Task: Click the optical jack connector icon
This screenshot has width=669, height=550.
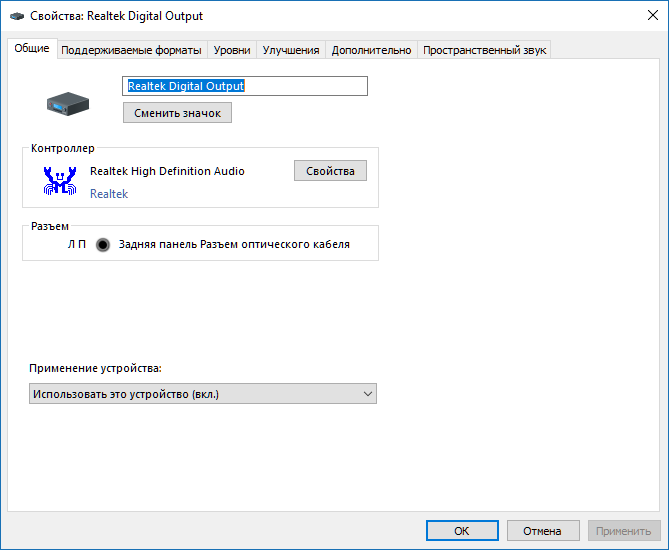Action: (x=103, y=244)
